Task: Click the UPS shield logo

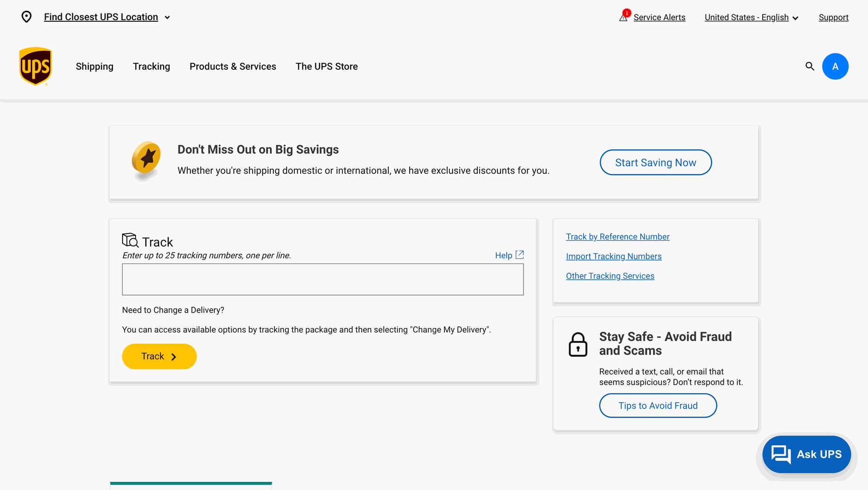Action: 35,66
